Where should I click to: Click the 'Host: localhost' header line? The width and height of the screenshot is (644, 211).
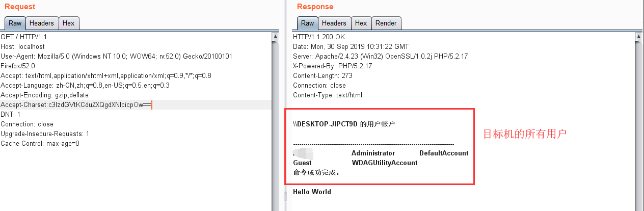coord(22,47)
